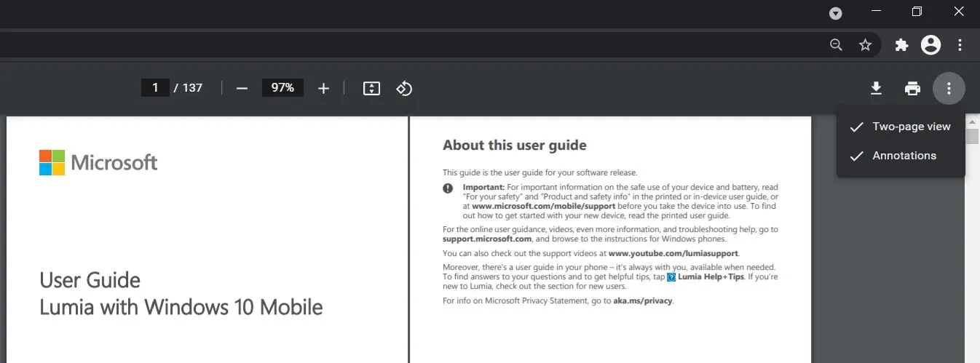Zoom out with the minus icon

pos(242,88)
